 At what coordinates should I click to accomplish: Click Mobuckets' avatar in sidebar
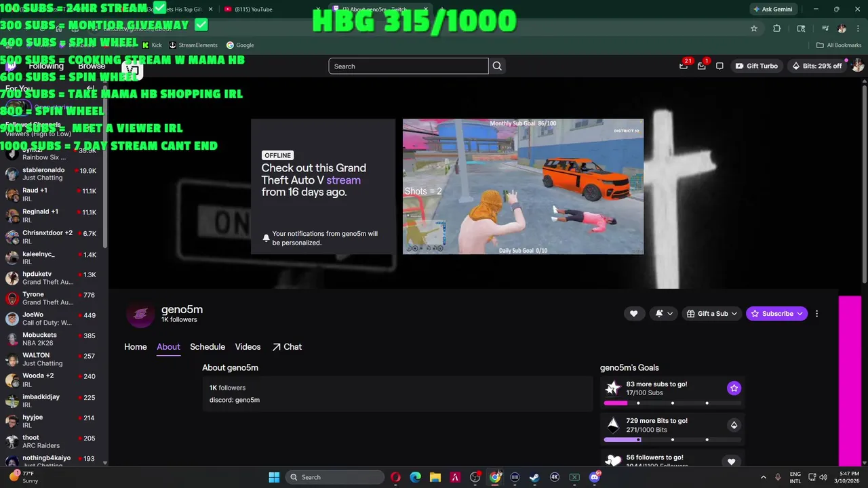point(12,339)
